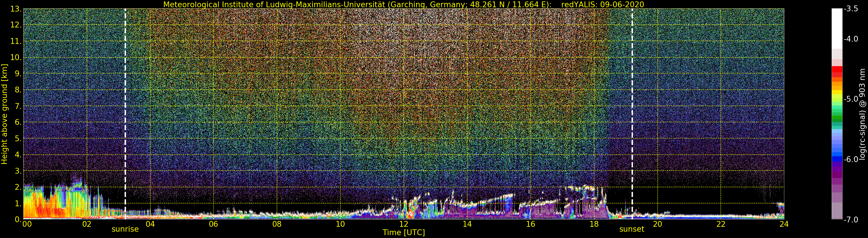Click the height tick label '12.'
The image size is (868, 238).
click(x=16, y=25)
